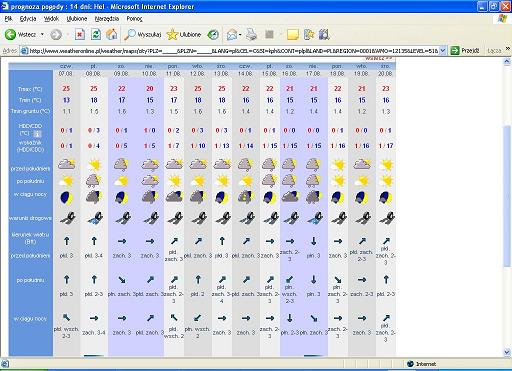Click the Windows flag logo throbber

click(x=502, y=19)
